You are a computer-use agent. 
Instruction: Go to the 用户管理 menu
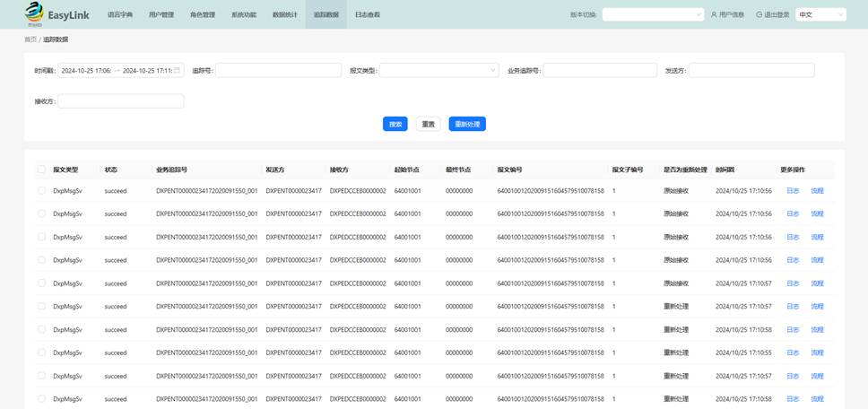point(161,15)
